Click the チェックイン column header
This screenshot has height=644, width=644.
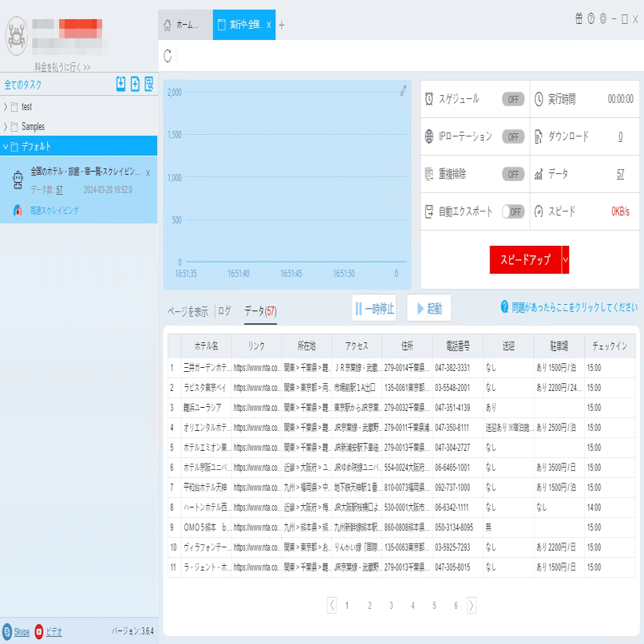tap(610, 346)
